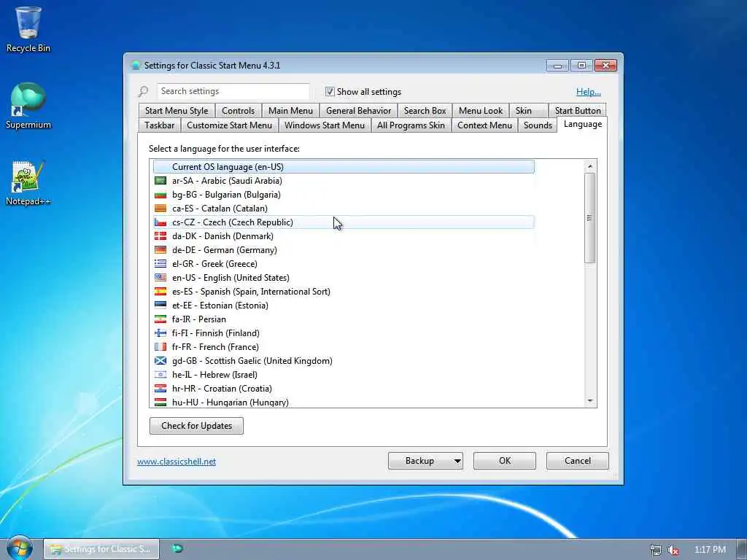
Task: Click the search magnifier icon
Action: coord(144,91)
